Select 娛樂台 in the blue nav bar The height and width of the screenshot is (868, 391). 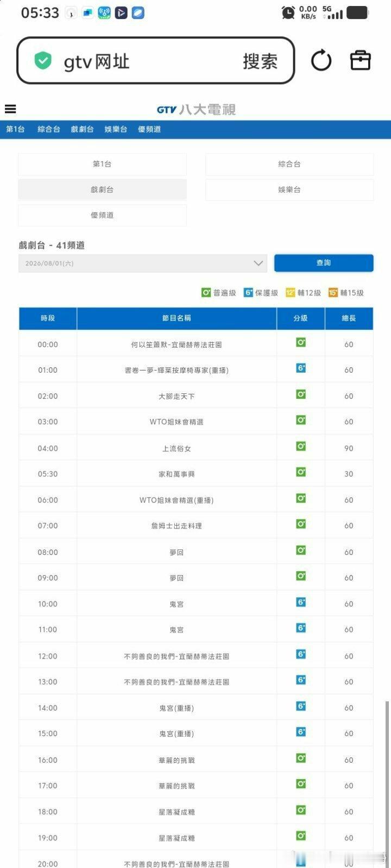pyautogui.click(x=116, y=129)
